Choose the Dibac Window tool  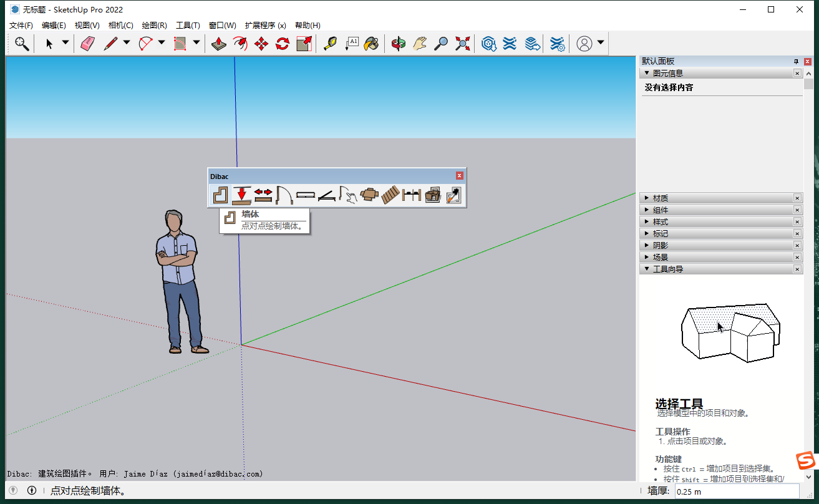tap(306, 195)
